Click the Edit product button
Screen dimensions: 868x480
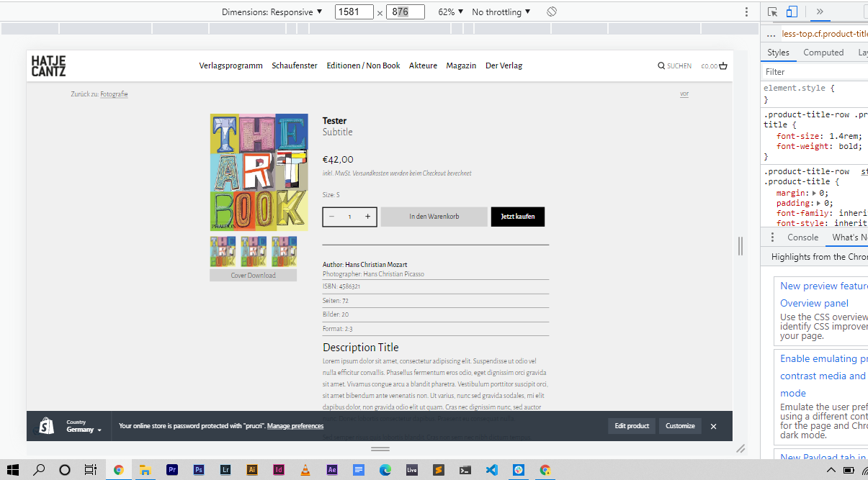[632, 426]
